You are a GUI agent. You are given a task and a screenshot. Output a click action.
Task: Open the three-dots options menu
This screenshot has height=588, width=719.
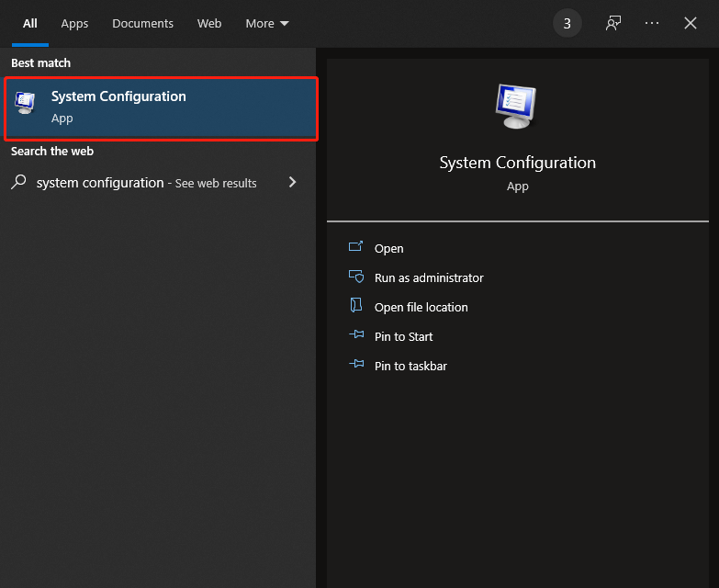click(652, 24)
